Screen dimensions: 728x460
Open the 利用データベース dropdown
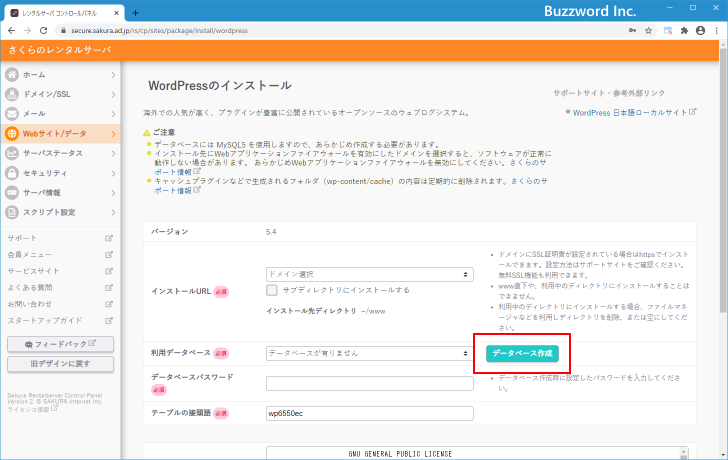[370, 353]
